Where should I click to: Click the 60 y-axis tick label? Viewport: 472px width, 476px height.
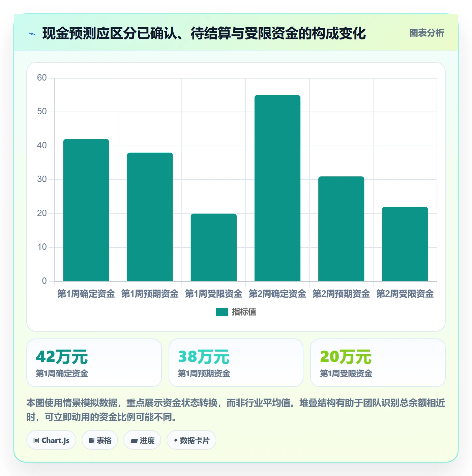[x=42, y=78]
